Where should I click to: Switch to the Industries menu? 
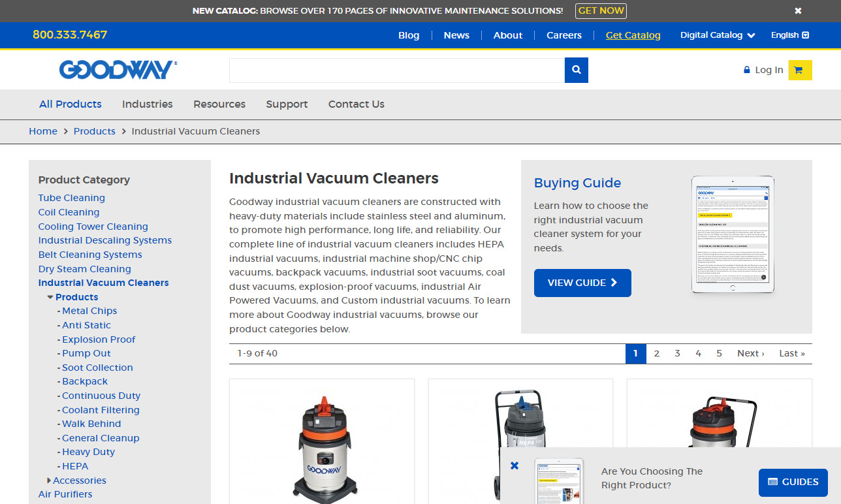147,104
